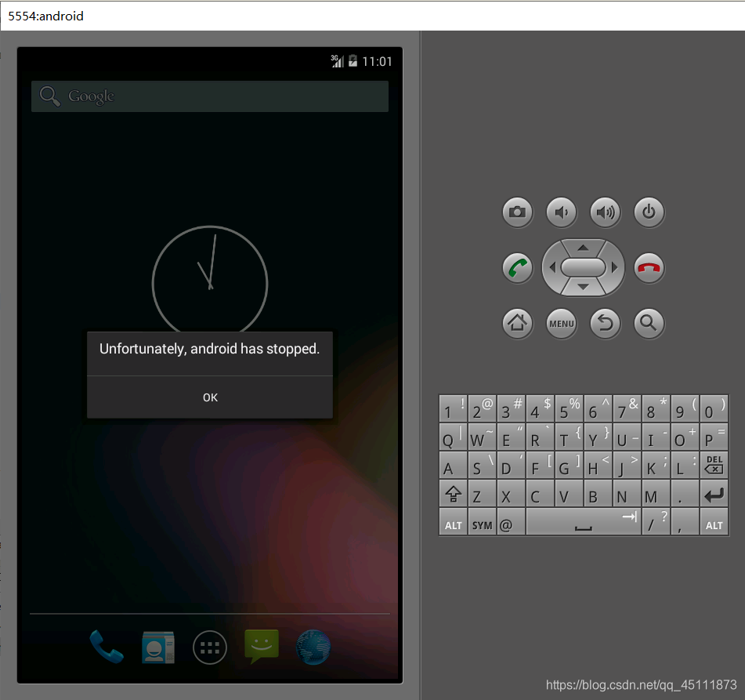This screenshot has width=745, height=700.
Task: Click the 5554:android window title
Action: pyautogui.click(x=45, y=16)
